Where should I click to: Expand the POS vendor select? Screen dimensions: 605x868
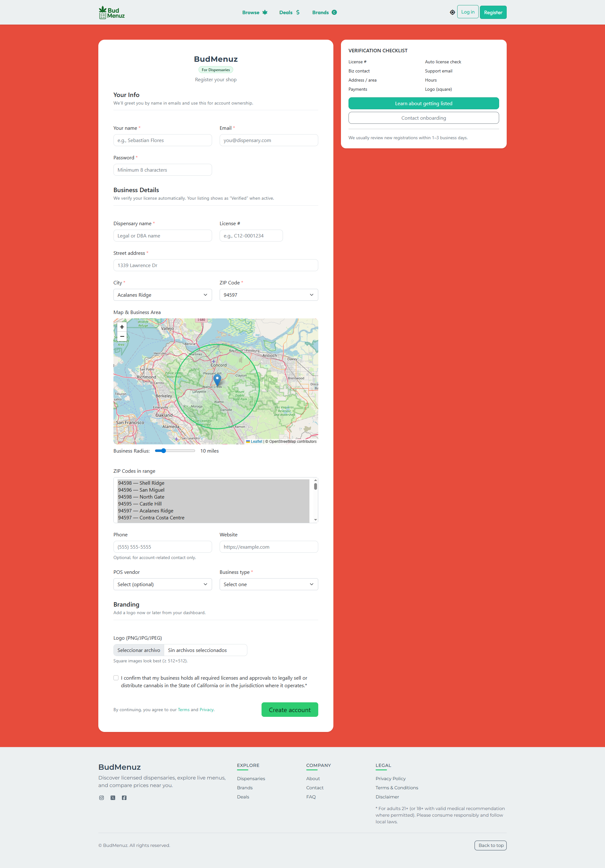point(163,585)
